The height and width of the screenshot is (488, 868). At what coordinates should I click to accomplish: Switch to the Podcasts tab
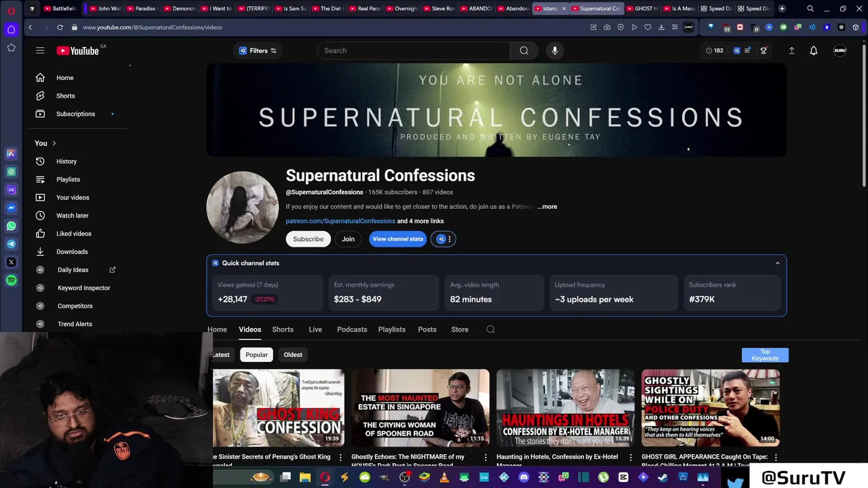[352, 329]
